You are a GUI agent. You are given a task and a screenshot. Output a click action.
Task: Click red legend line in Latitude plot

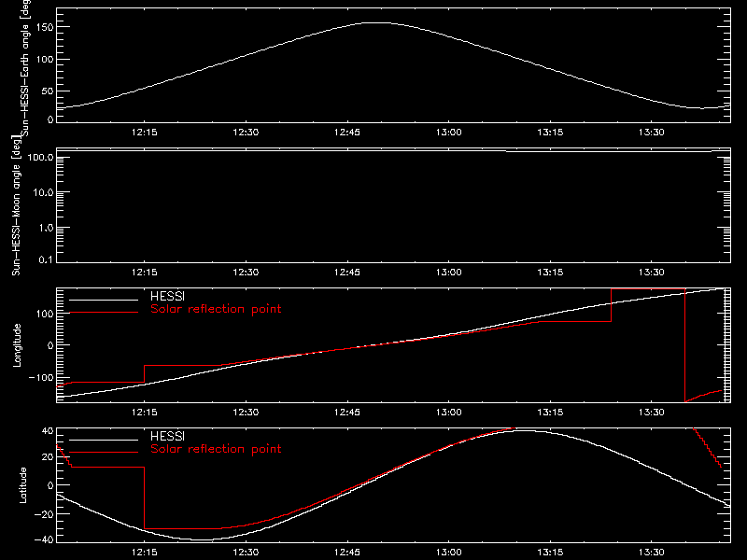(104, 452)
